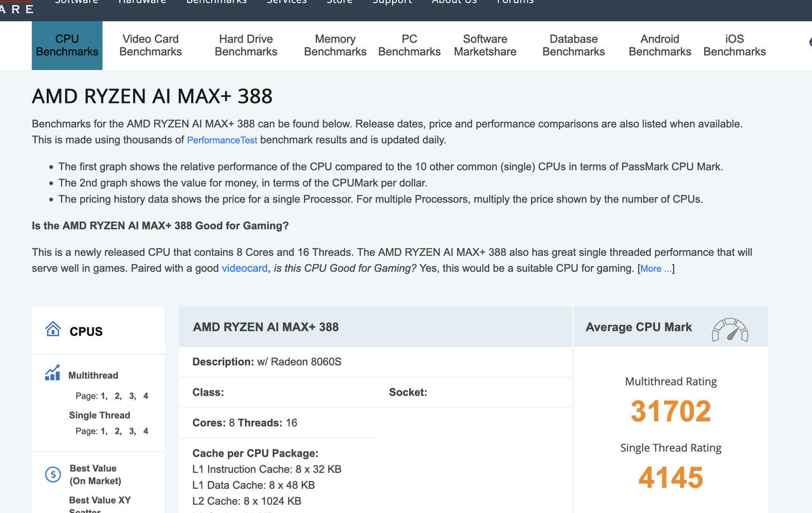
Task: Navigate to Database Benchmarks
Action: pyautogui.click(x=573, y=46)
